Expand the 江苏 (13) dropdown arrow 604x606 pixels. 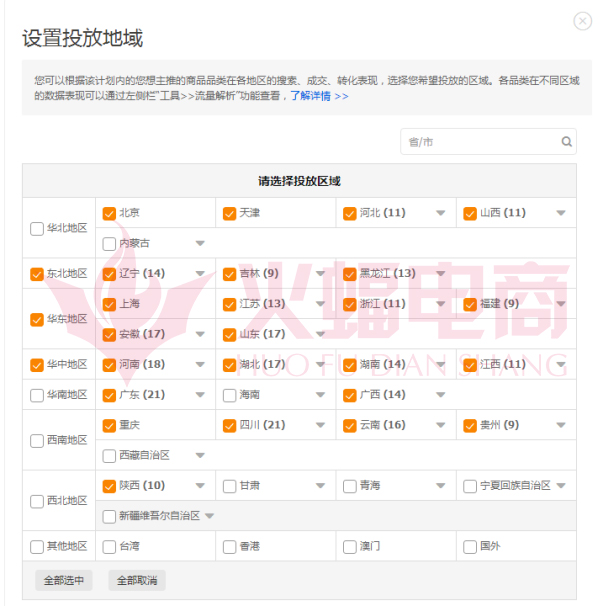[320, 304]
